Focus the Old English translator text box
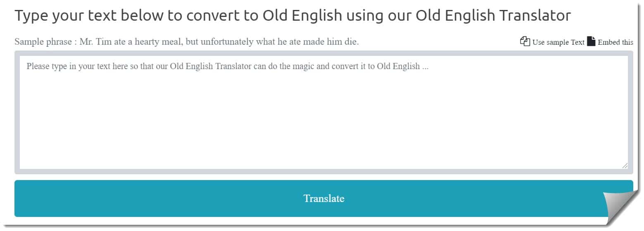The width and height of the screenshot is (644, 231). [x=323, y=112]
